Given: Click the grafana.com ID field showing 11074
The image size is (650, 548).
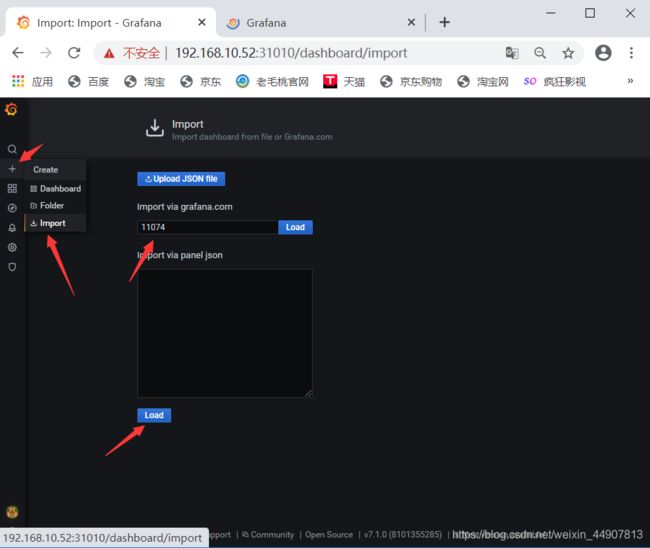Looking at the screenshot, I should pos(208,227).
